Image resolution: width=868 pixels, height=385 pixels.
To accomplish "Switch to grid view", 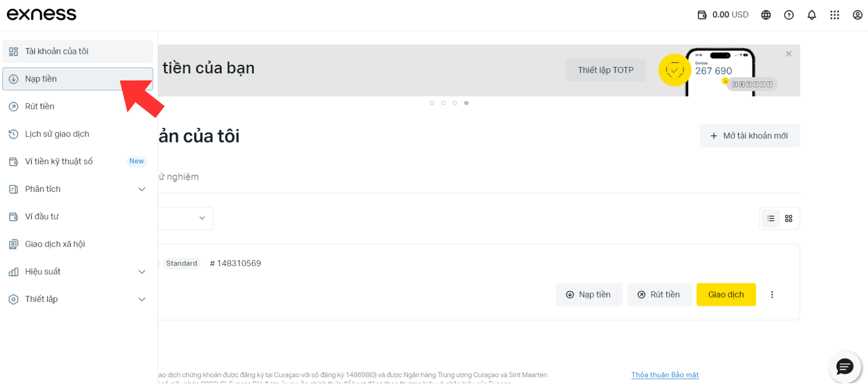I will coord(788,219).
